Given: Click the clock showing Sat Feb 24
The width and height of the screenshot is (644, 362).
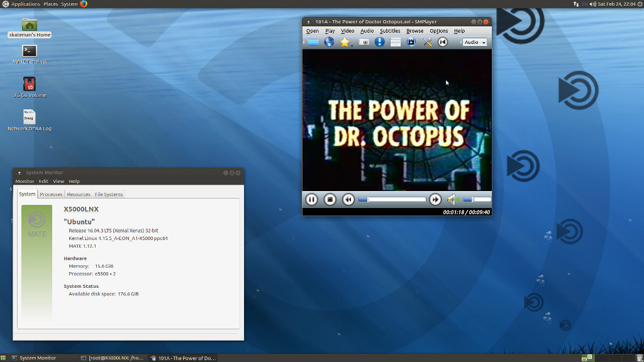Looking at the screenshot, I should click(616, 4).
